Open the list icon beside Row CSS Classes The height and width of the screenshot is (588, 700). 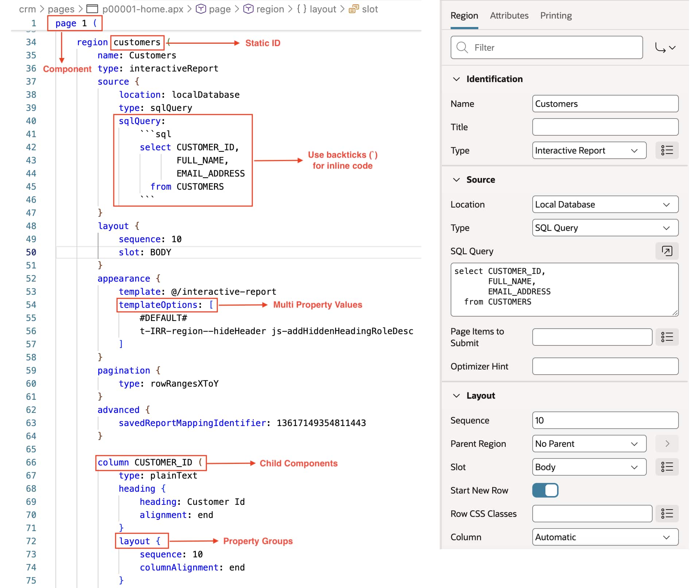(667, 514)
